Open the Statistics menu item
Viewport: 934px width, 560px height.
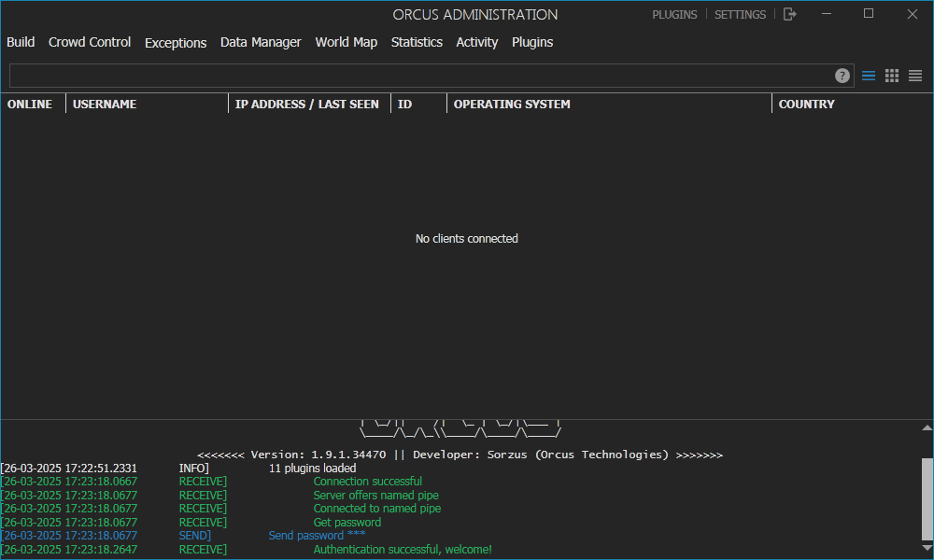point(417,42)
